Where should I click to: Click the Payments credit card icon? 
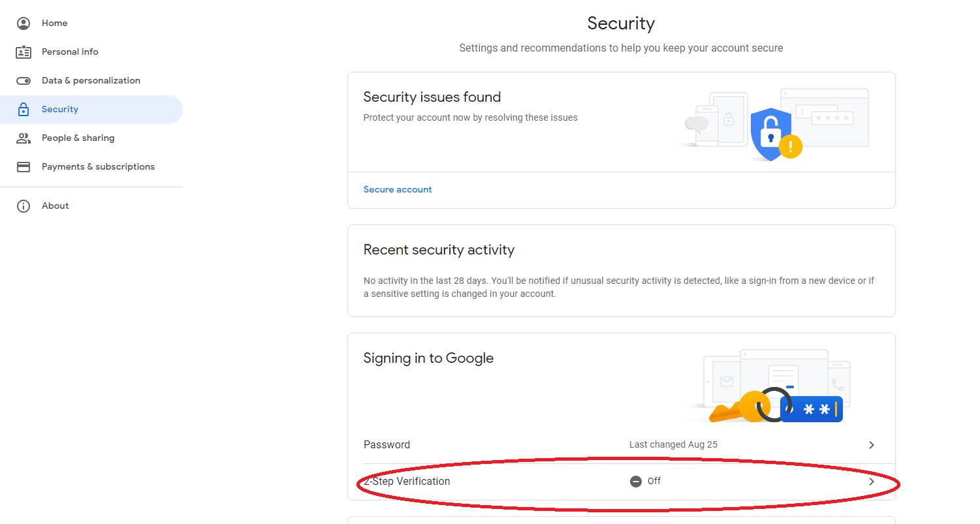click(x=24, y=167)
